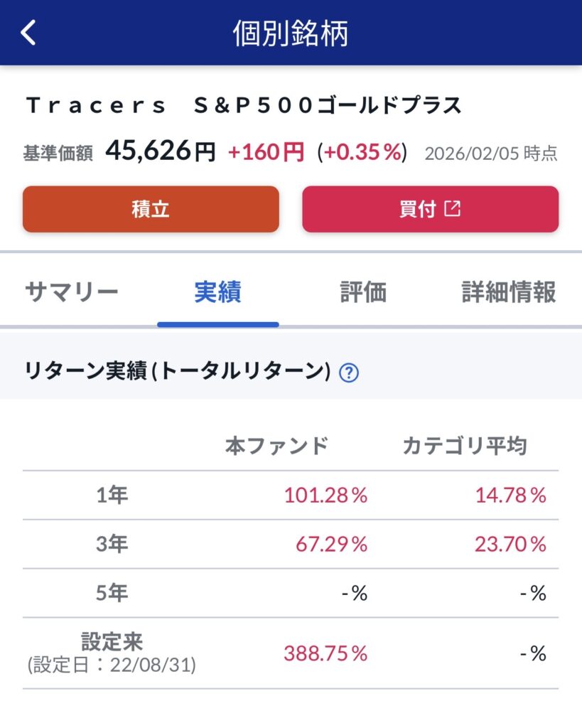Open the 評価 tab
The image size is (582, 728).
point(362,292)
